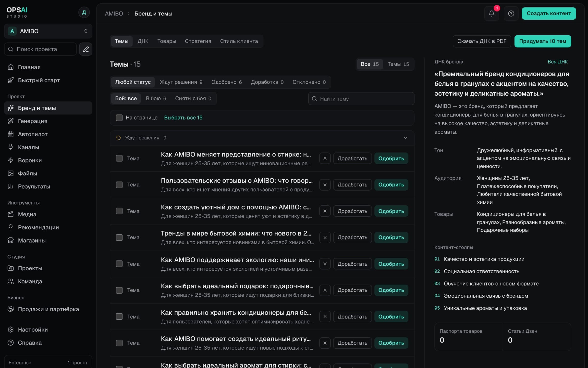Click 'Создать контент' button

tap(549, 13)
